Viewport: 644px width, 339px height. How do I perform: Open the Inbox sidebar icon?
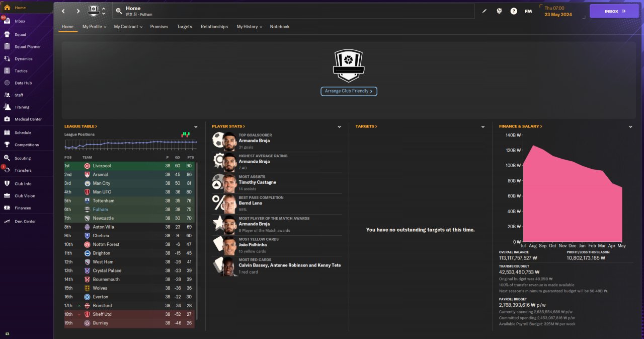pyautogui.click(x=7, y=21)
